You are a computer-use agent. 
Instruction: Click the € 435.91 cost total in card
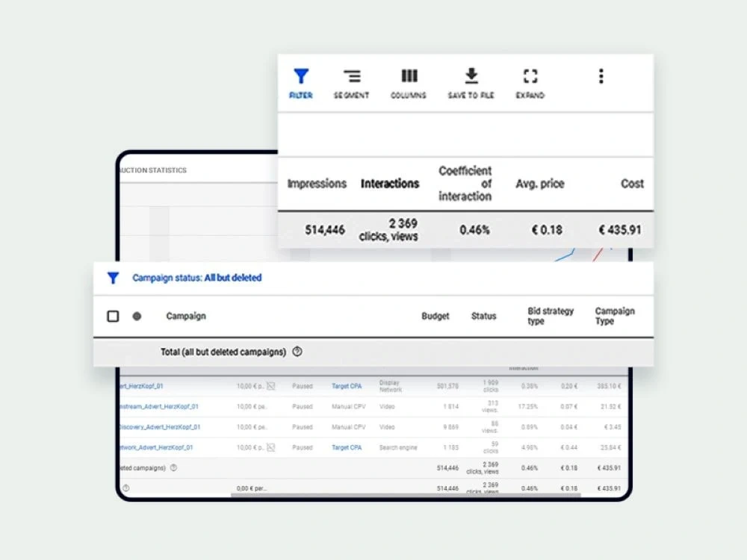pos(620,230)
